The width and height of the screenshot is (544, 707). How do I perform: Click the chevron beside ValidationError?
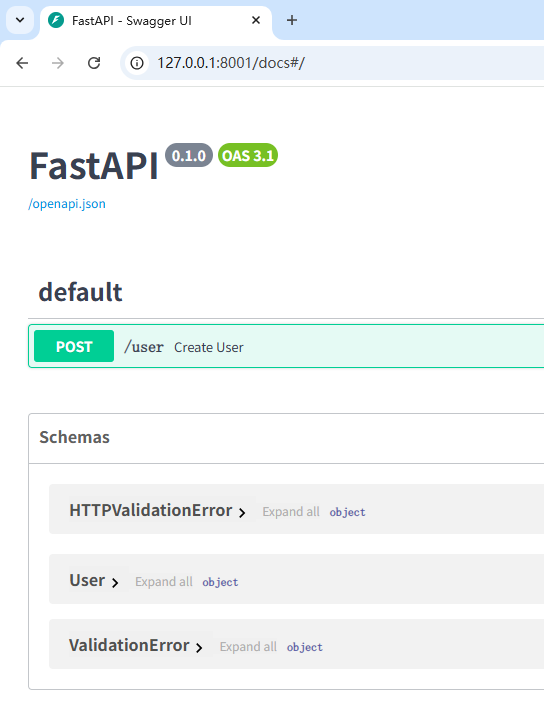199,648
